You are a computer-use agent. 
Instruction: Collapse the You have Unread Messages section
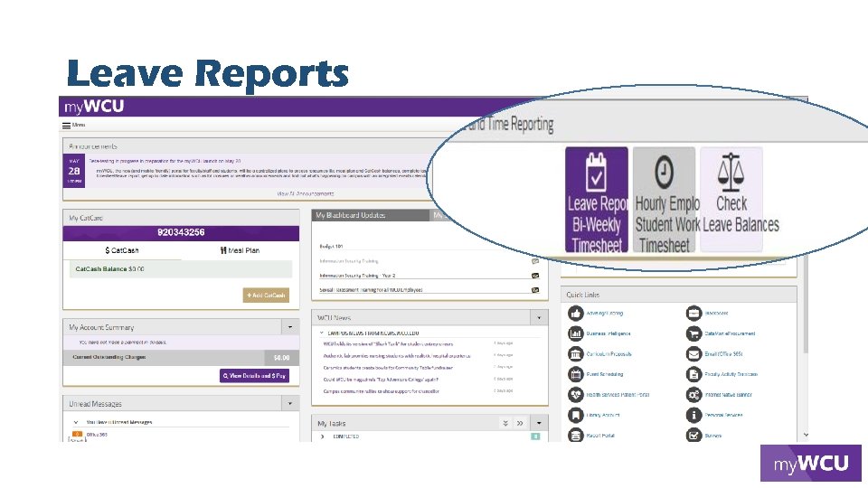pyautogui.click(x=76, y=422)
